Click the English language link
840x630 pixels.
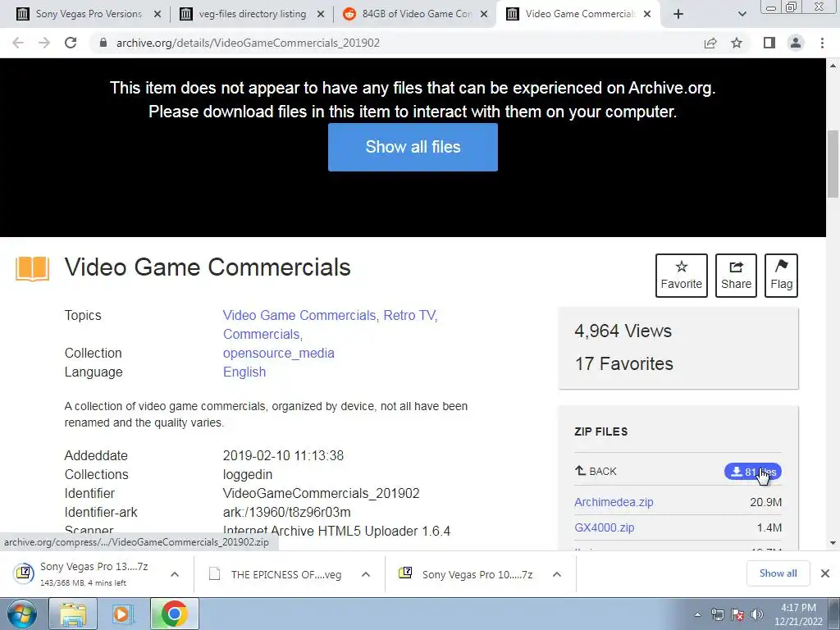(x=244, y=372)
